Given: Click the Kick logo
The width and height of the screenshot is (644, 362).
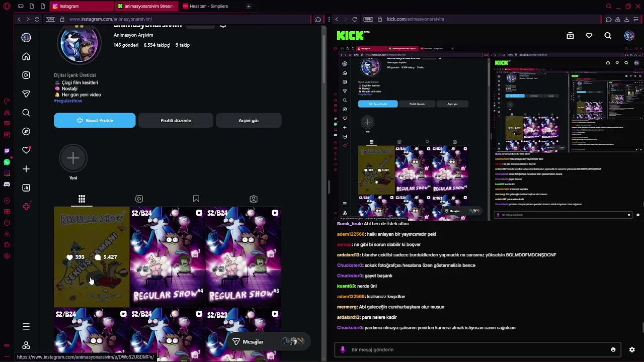Looking at the screenshot, I should (353, 35).
